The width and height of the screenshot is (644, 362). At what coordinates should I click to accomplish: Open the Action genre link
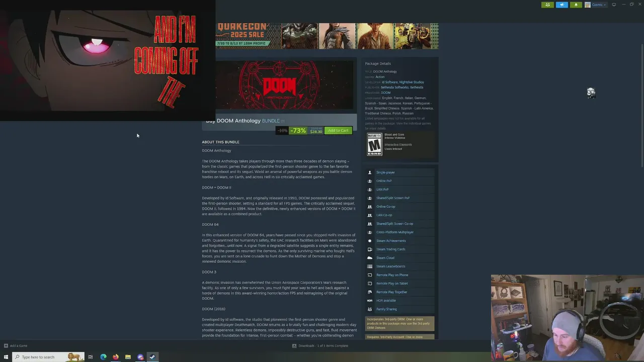(x=380, y=77)
